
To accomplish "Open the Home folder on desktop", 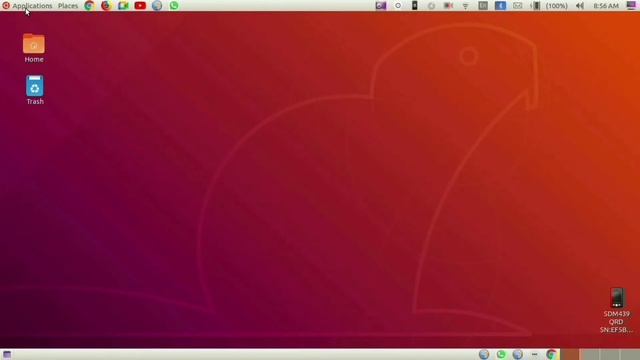I will [34, 48].
